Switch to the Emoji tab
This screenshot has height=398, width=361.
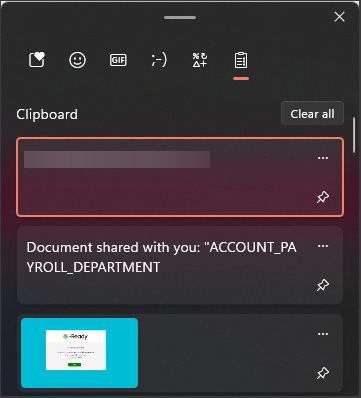coord(77,60)
